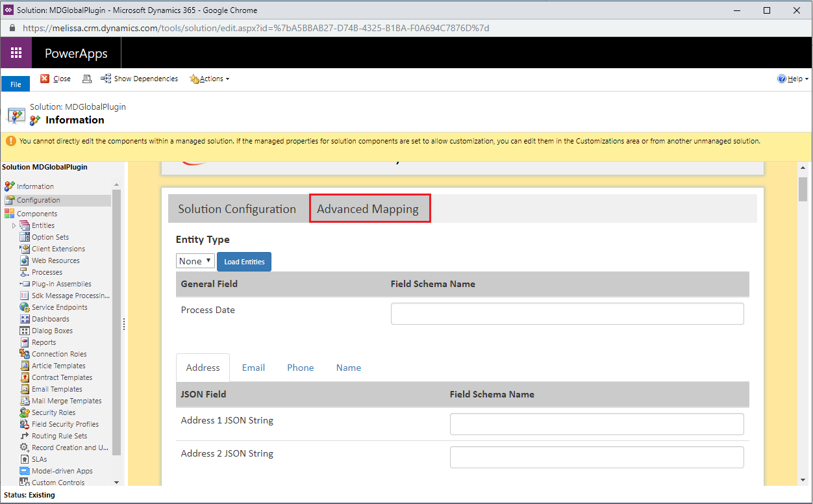Viewport: 813px width, 504px height.
Task: Open SLAs in sidebar
Action: 40,459
